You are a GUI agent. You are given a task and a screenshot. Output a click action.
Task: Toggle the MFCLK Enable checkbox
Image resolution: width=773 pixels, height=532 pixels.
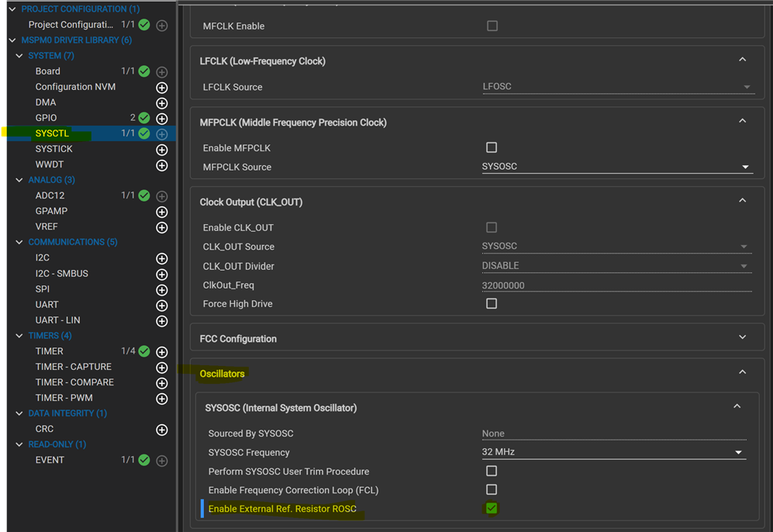click(492, 26)
